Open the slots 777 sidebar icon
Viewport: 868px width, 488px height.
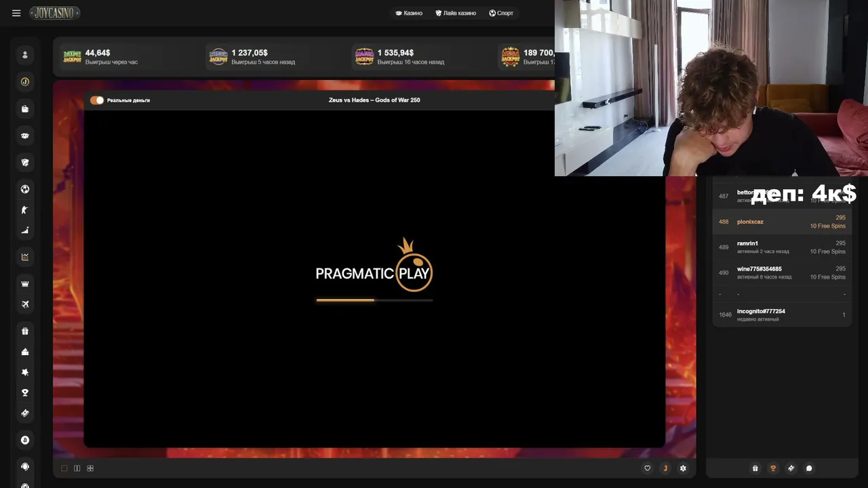click(x=25, y=136)
